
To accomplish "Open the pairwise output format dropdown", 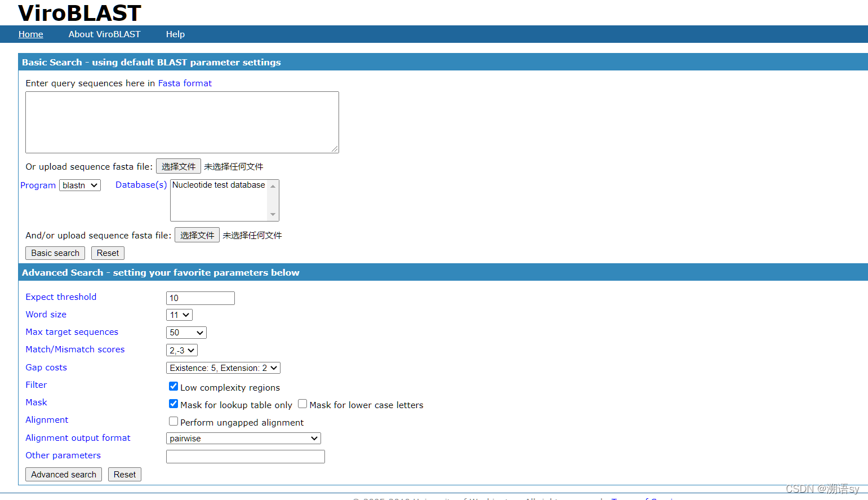I will point(243,439).
